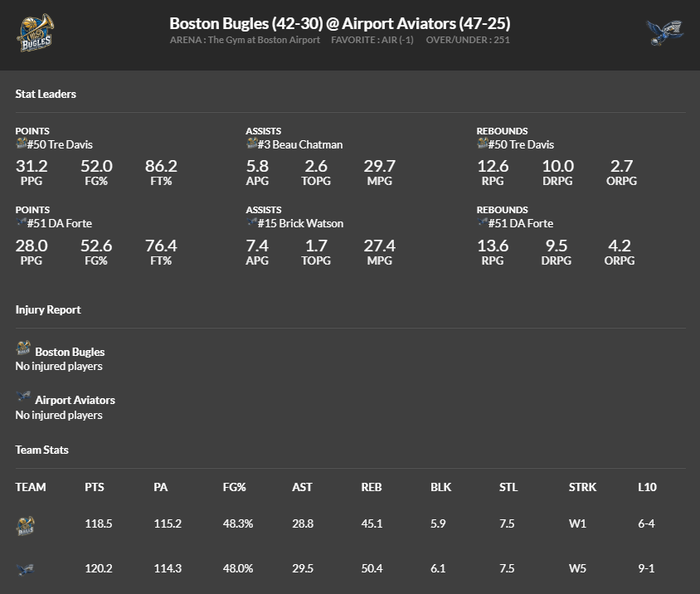The image size is (700, 594).
Task: Open #15 Brick Watson player link
Action: click(x=301, y=223)
